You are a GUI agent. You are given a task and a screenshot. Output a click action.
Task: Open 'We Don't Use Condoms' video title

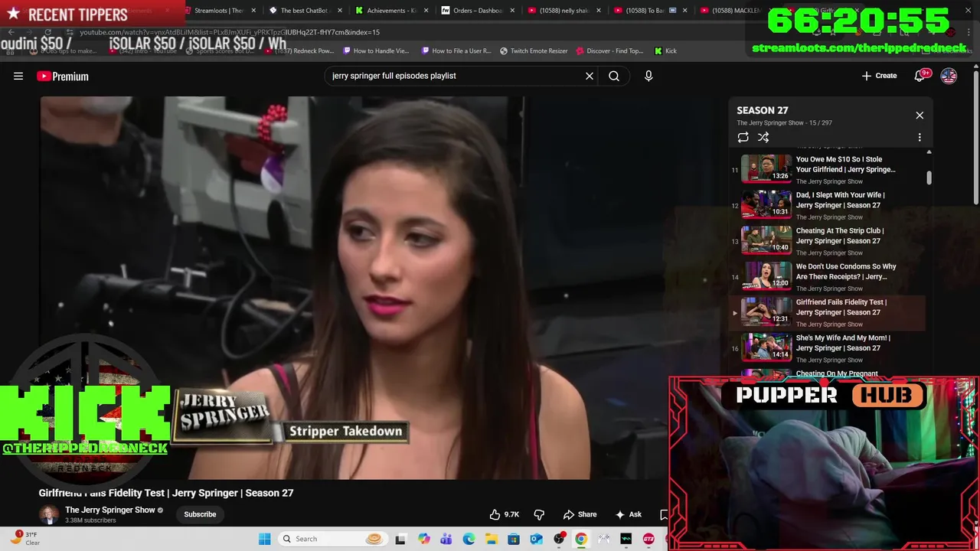(846, 272)
